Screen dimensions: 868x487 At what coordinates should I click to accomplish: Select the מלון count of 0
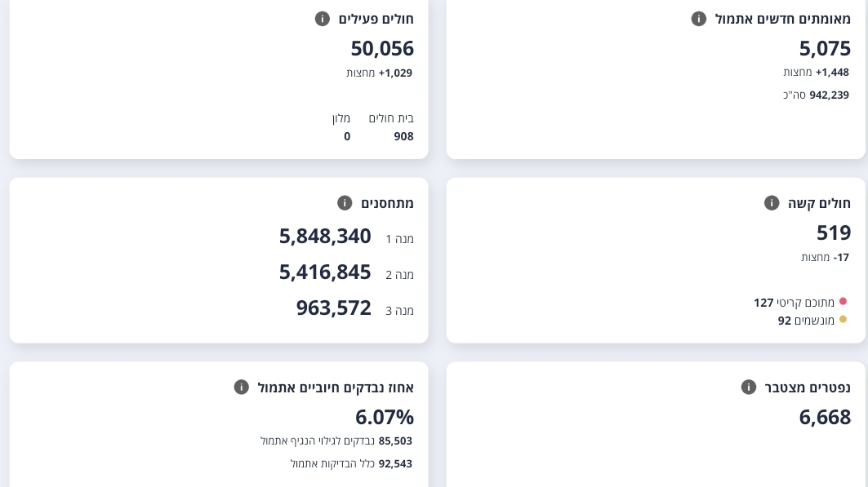point(347,137)
